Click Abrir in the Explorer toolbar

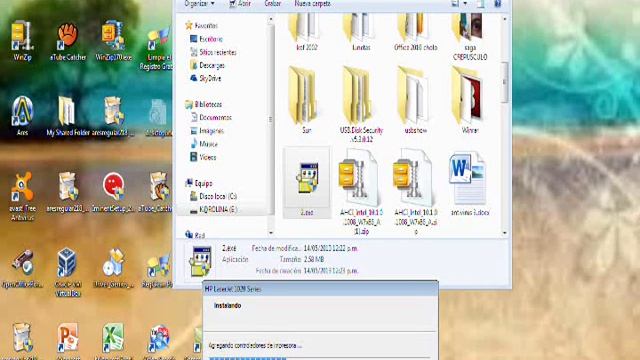(x=239, y=4)
